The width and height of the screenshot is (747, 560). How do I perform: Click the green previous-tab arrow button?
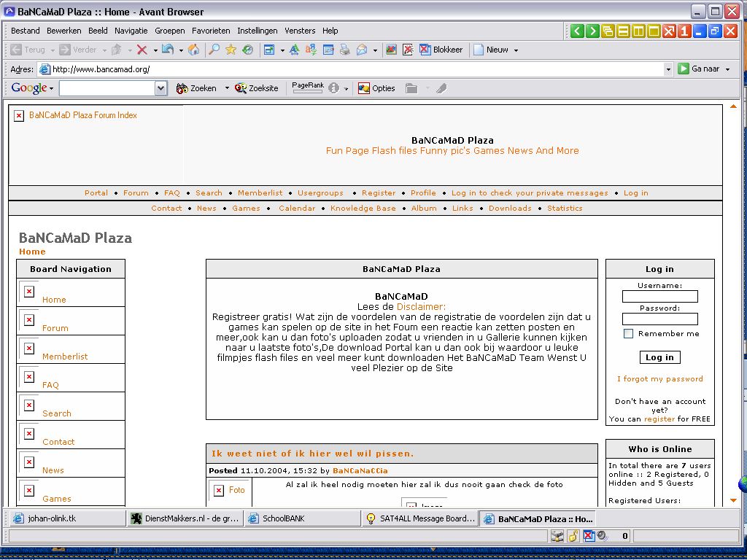[577, 31]
